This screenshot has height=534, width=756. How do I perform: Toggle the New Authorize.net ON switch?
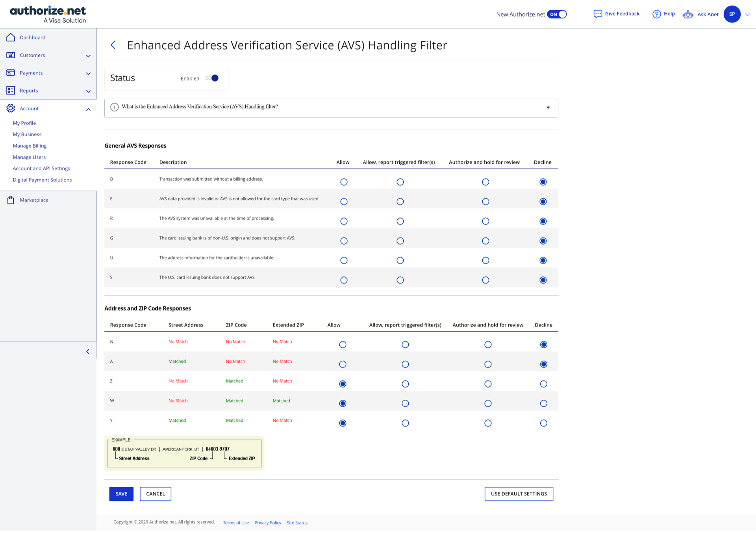[x=557, y=14]
